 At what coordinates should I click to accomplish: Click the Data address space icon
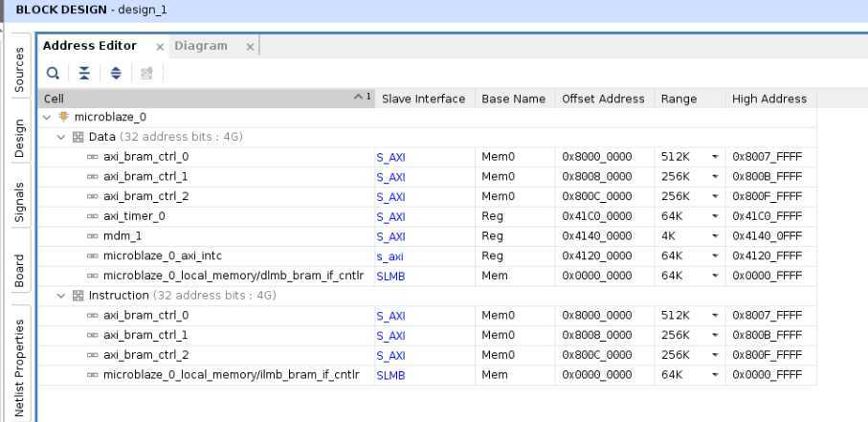point(78,137)
